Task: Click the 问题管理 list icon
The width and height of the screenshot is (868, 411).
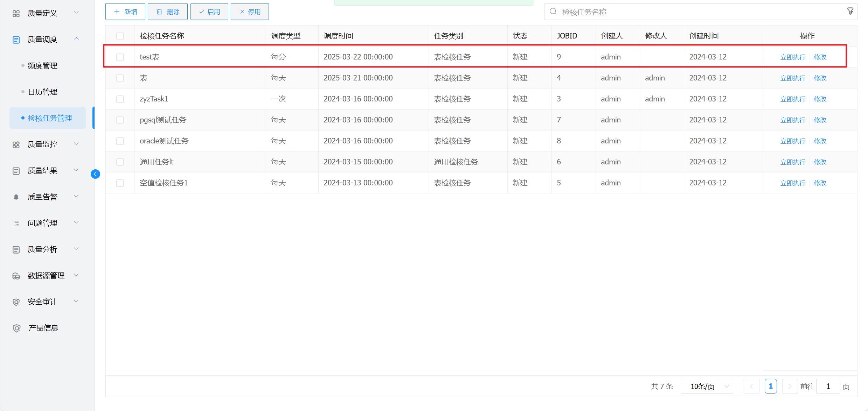Action: [16, 223]
